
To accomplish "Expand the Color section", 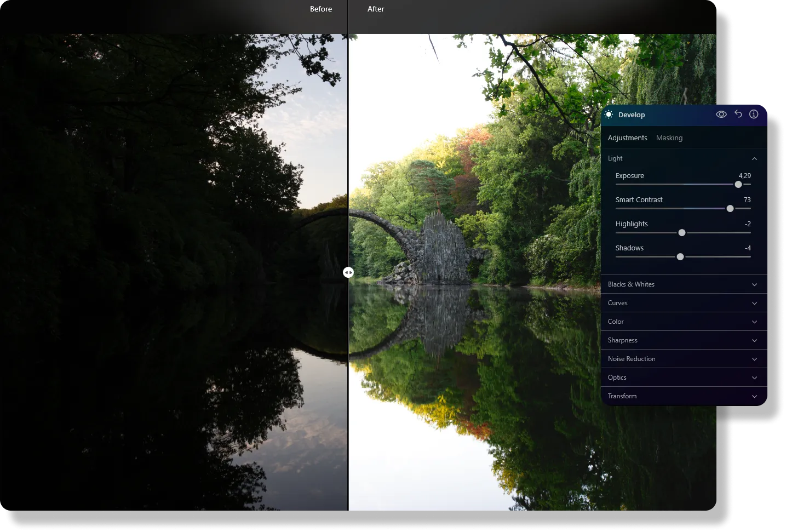I will [x=684, y=322].
